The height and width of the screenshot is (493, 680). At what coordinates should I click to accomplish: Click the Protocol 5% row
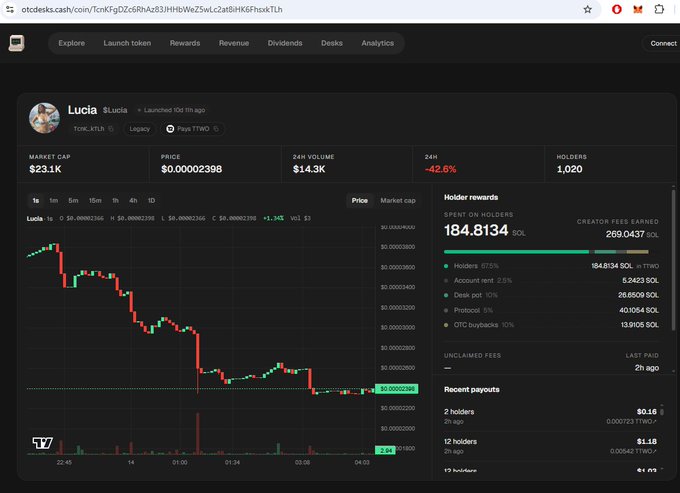coord(551,310)
